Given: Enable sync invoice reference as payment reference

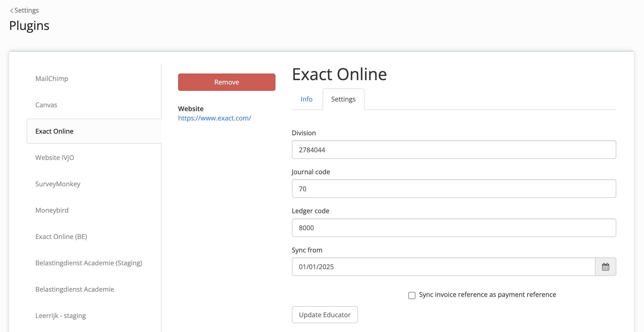Looking at the screenshot, I should click(x=412, y=295).
